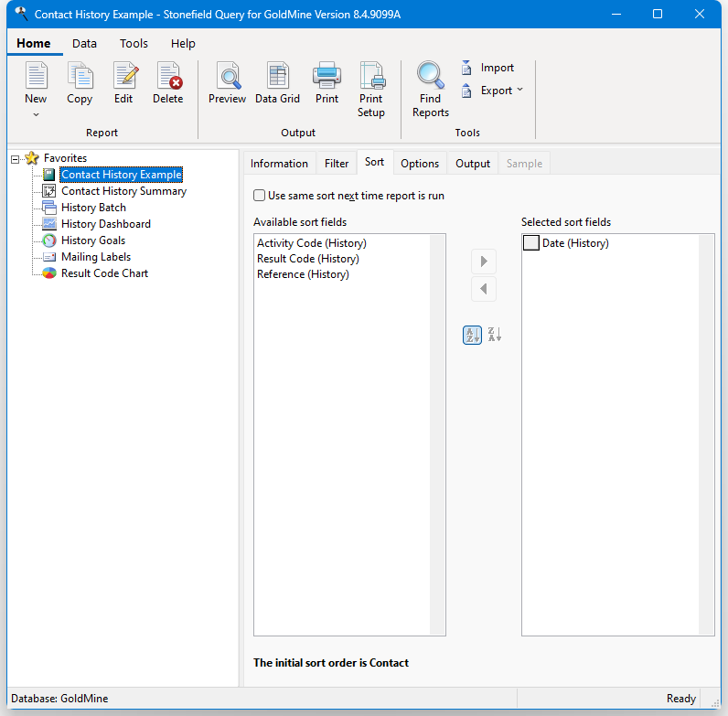Viewport: 728px width, 716px height.
Task: Select the Favorites star folder
Action: 32,158
